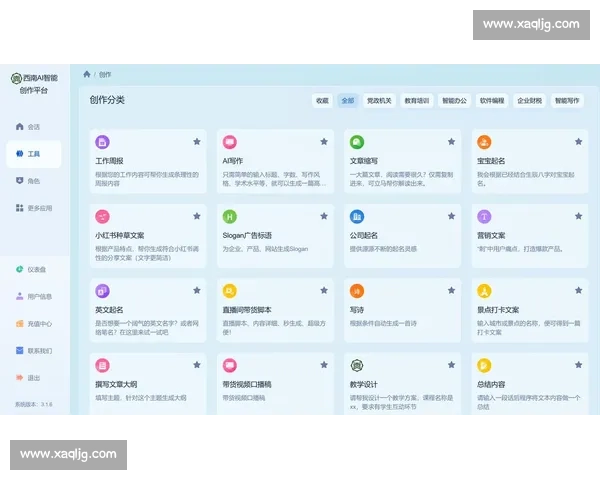Open the 小红书种草文案 pink icon

tap(102, 217)
